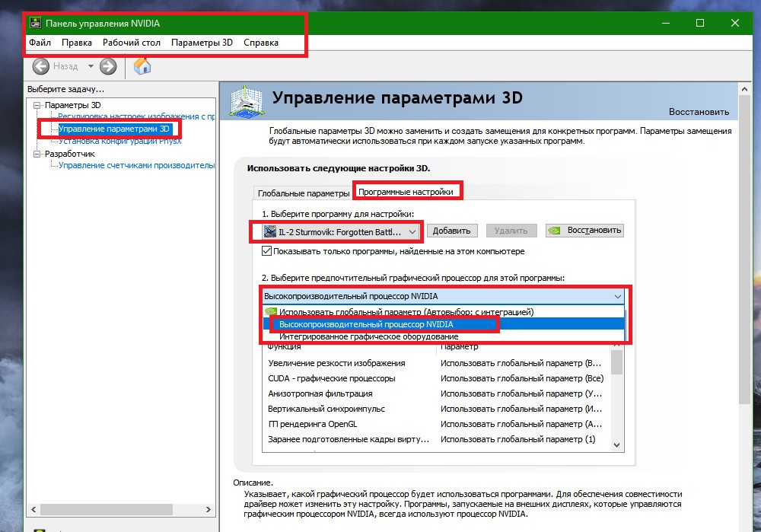Viewport: 761px width, 532px height.
Task: Select ГП рендеринга OpenGL row
Action: 436,424
